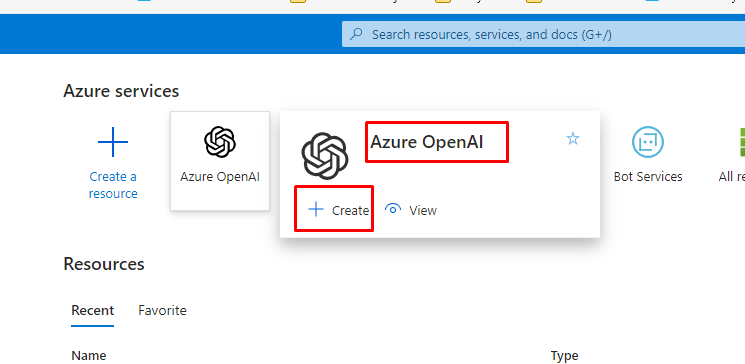Viewport: 745px width, 364px height.
Task: Open the small Azure OpenAI service tile
Action: coord(220,161)
